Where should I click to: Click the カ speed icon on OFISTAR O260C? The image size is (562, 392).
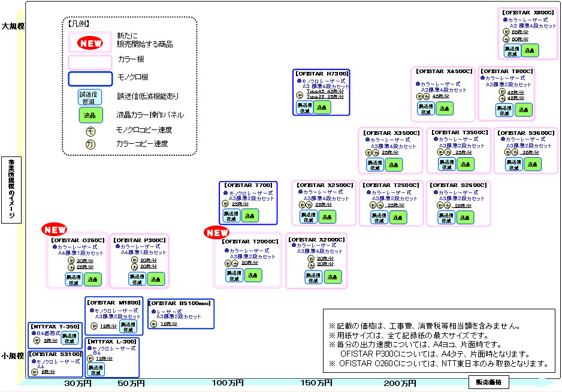coord(71,267)
